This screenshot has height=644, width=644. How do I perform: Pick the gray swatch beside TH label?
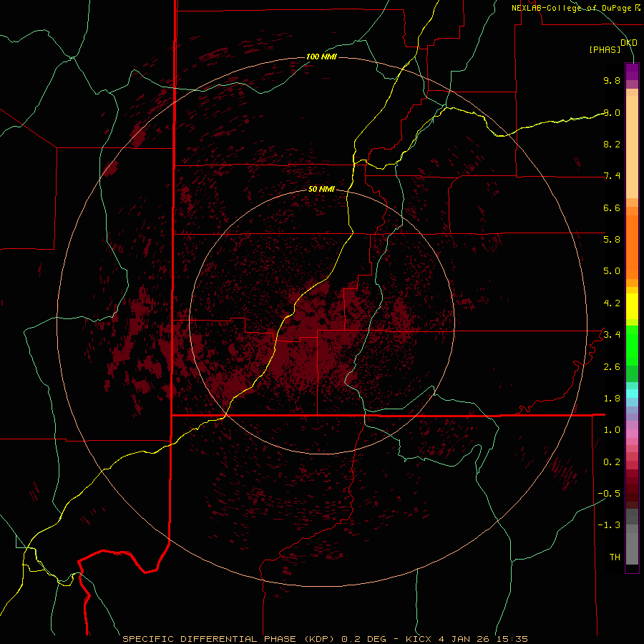pyautogui.click(x=632, y=548)
